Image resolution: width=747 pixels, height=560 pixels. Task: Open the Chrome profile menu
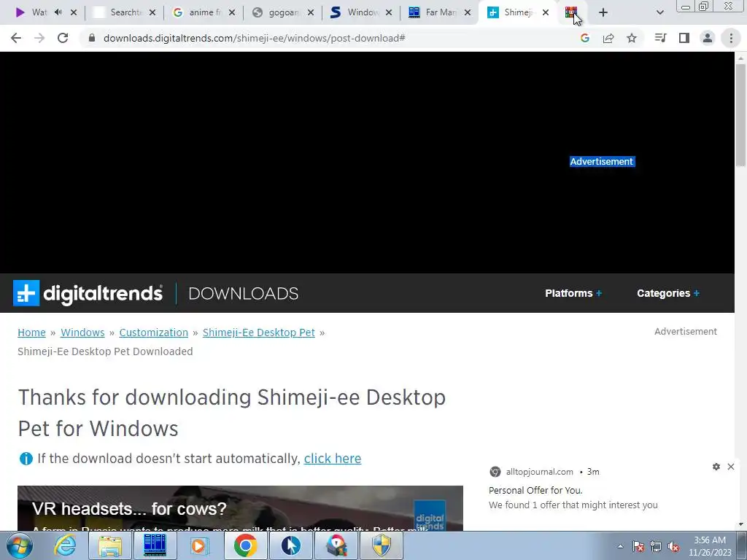708,38
